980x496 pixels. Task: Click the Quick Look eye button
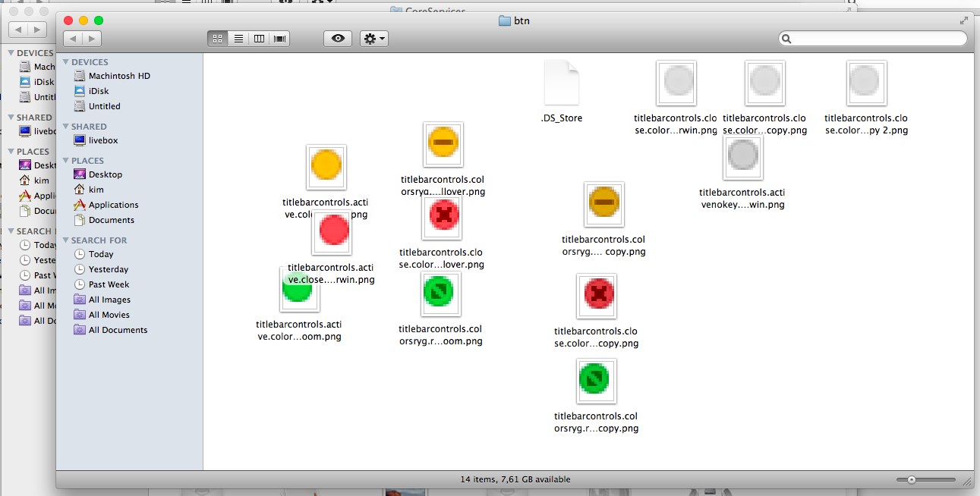click(x=338, y=39)
